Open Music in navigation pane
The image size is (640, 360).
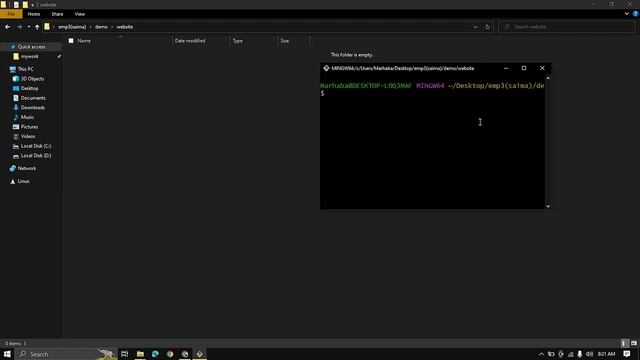27,117
